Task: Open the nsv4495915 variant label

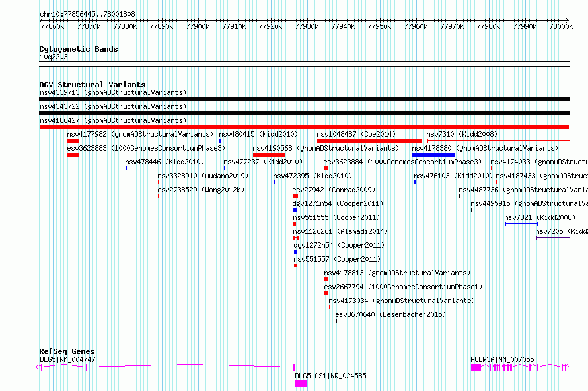Action: [x=529, y=203]
